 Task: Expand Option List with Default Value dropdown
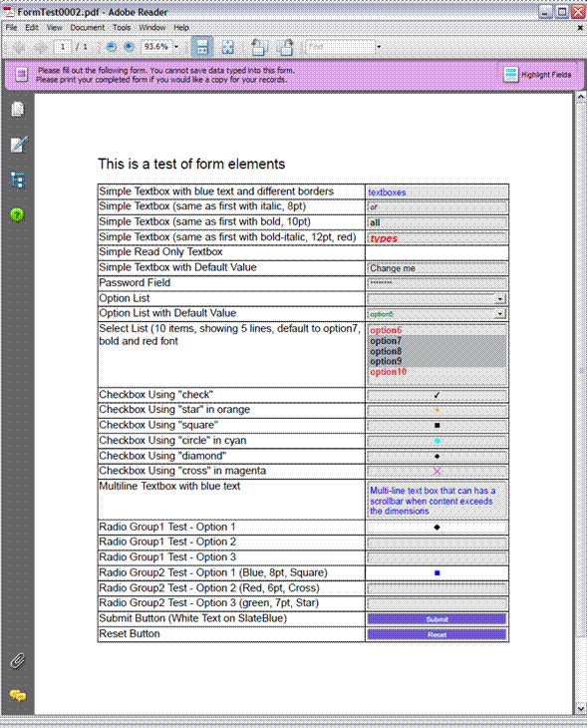coord(500,314)
